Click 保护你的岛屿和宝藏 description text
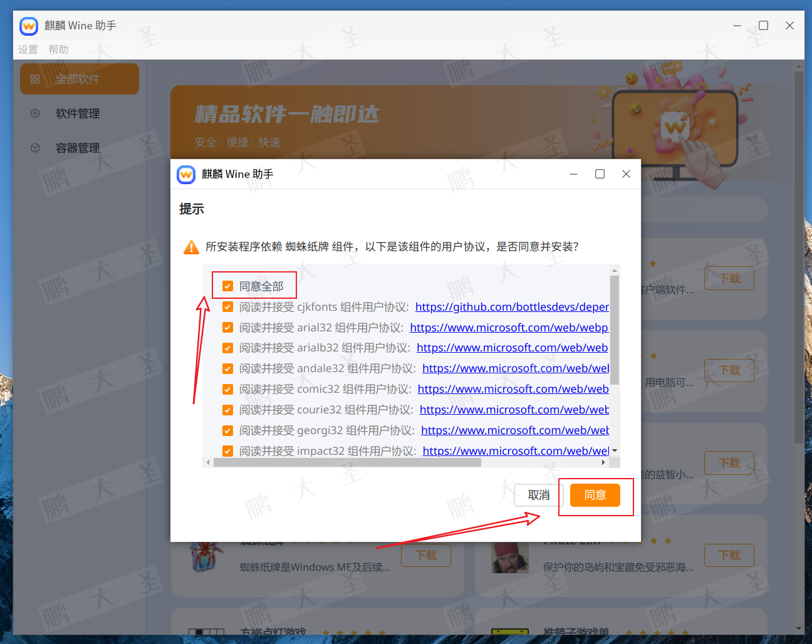This screenshot has width=812, height=644. pyautogui.click(x=618, y=568)
